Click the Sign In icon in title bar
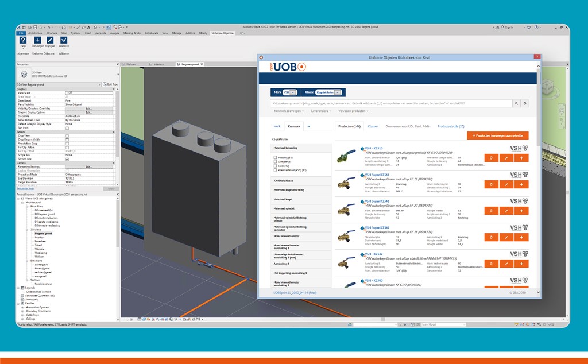Viewport: 588px width, 364px height. coord(502,28)
